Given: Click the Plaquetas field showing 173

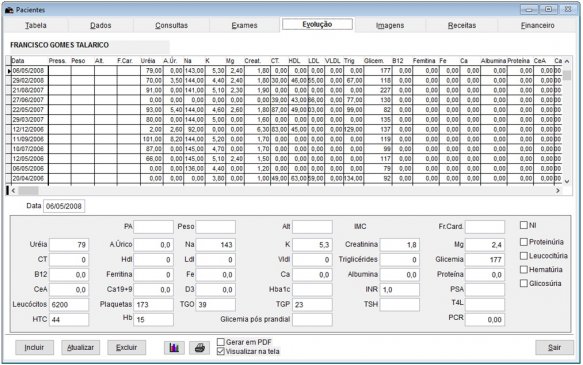Looking at the screenshot, I should [x=154, y=305].
